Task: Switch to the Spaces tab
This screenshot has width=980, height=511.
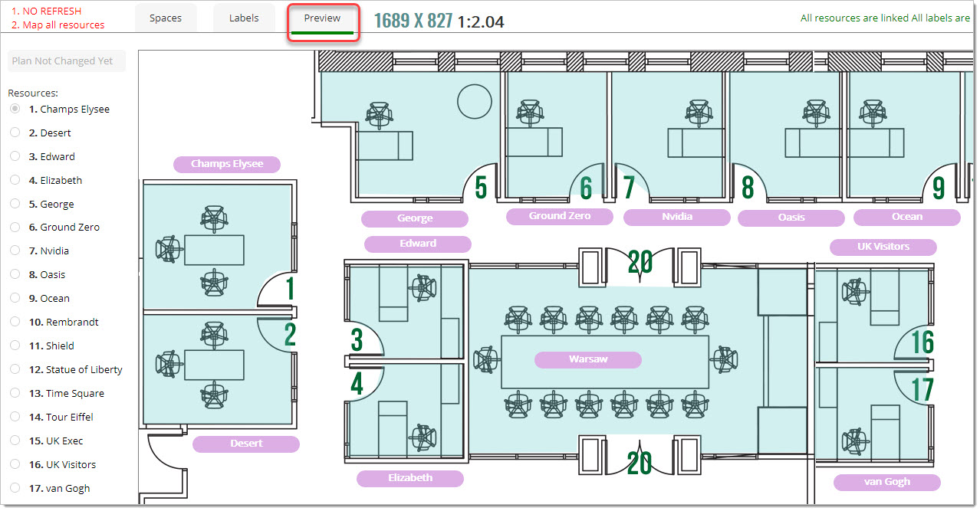Action: click(165, 18)
